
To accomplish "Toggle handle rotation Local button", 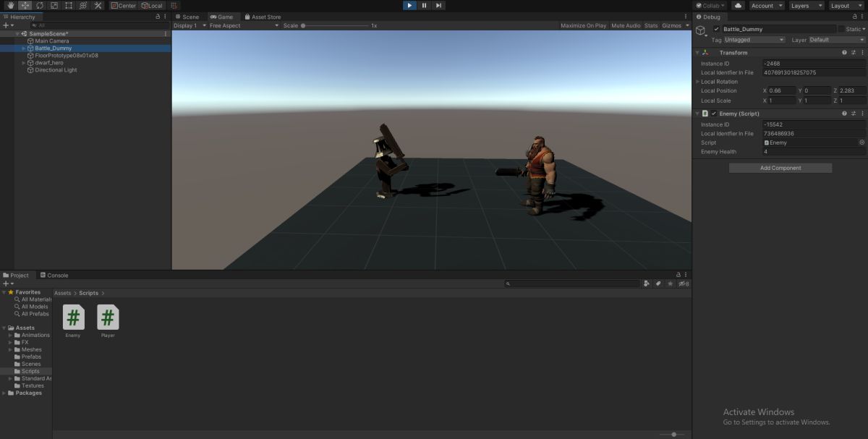I will (x=152, y=5).
